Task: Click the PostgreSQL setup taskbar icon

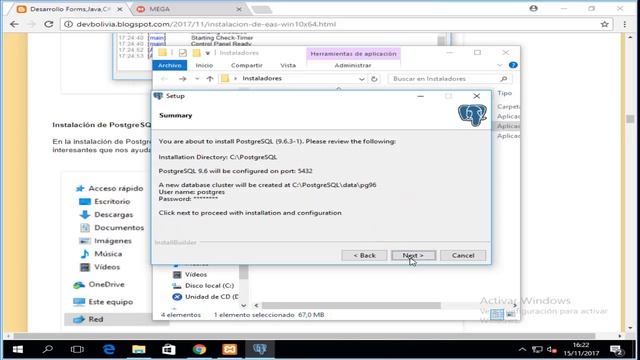Action: (260, 349)
